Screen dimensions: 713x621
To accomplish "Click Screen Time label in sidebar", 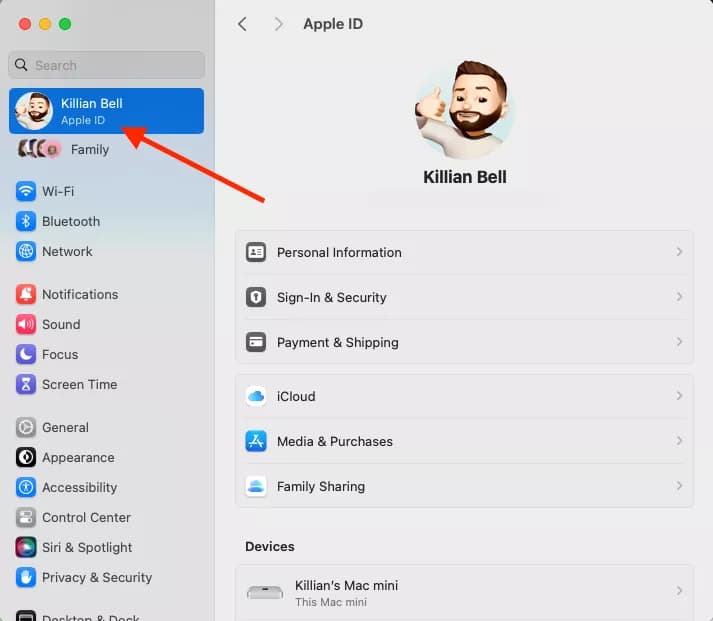I will (80, 385).
